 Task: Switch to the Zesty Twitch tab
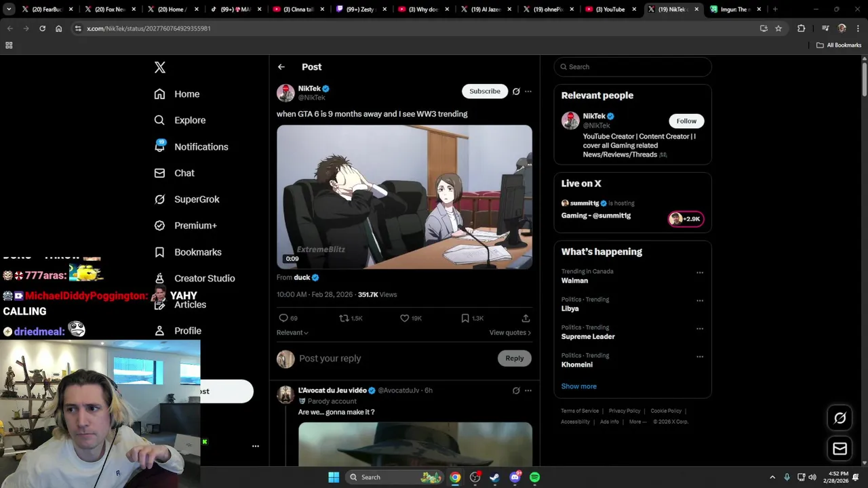coord(360,9)
